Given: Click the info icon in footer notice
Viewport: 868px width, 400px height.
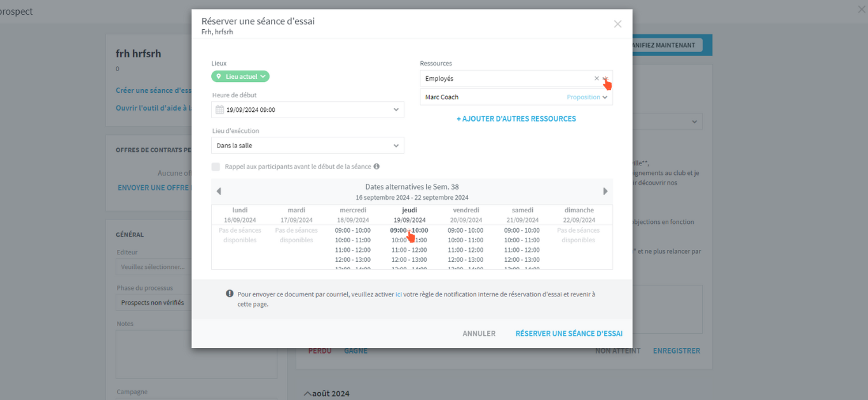Looking at the screenshot, I should point(230,294).
